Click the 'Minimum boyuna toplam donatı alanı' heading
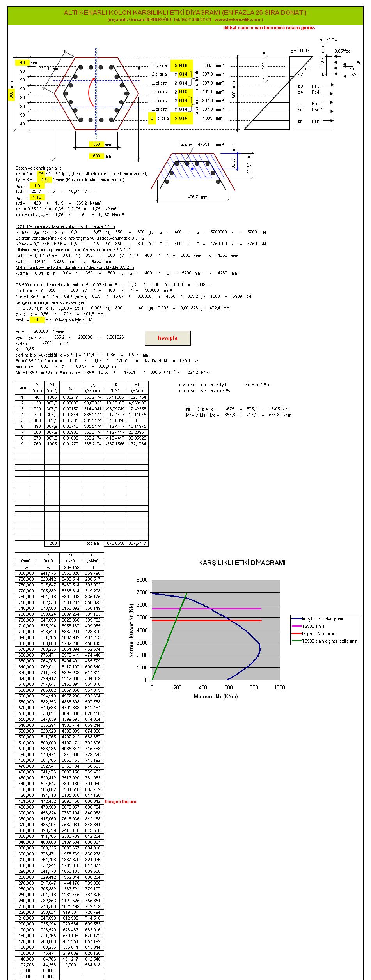Image resolution: width=371 pixels, height=980 pixels. (73, 250)
